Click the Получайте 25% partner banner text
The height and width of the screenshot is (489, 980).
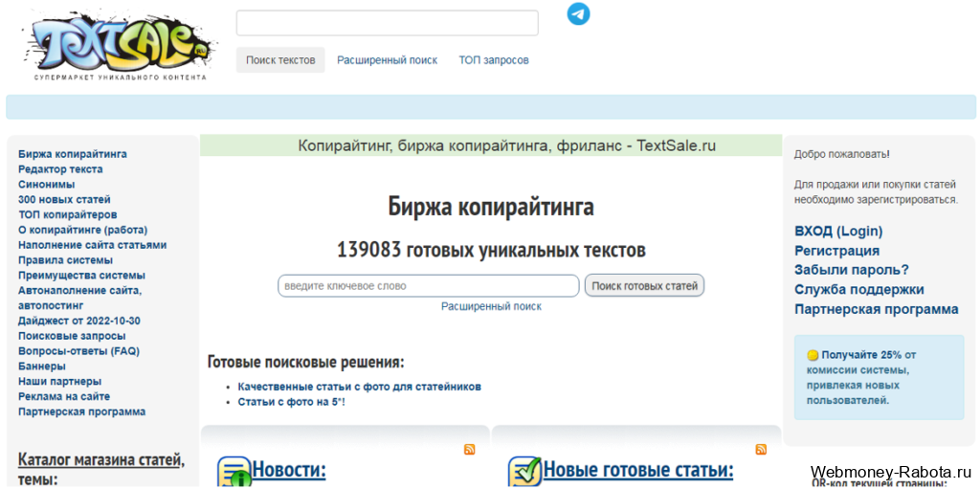tap(861, 378)
